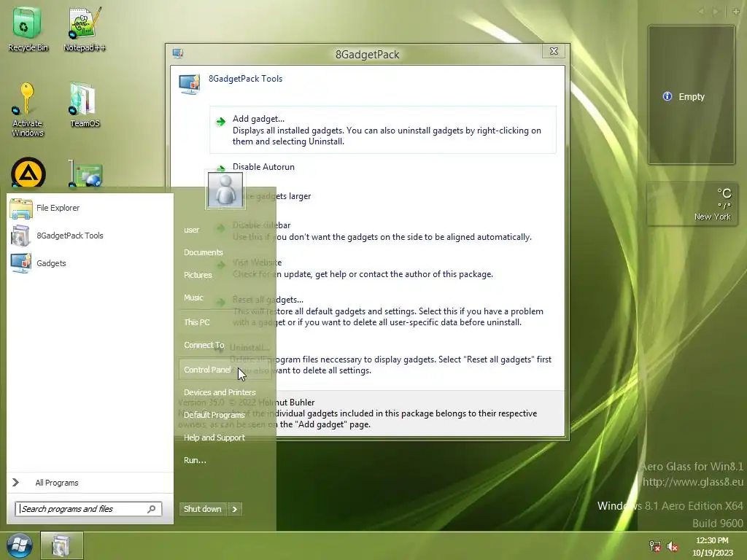Launch the AIMP yellow triangle desktop icon

(x=28, y=173)
